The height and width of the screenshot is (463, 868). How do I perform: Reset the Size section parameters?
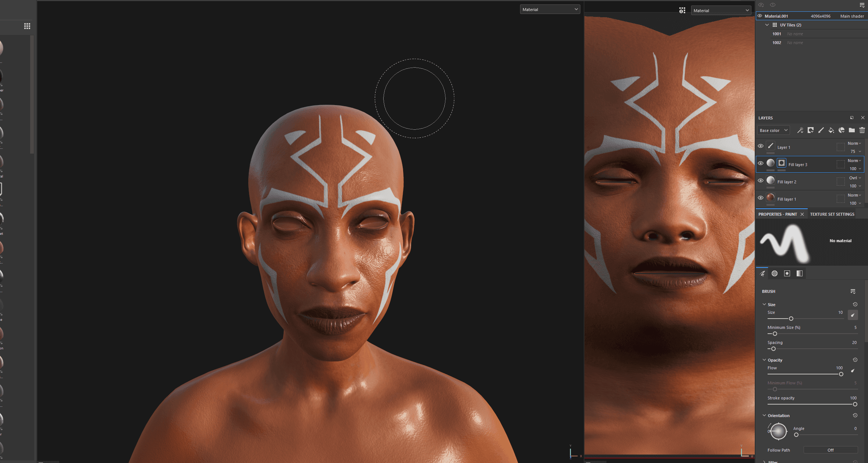855,304
